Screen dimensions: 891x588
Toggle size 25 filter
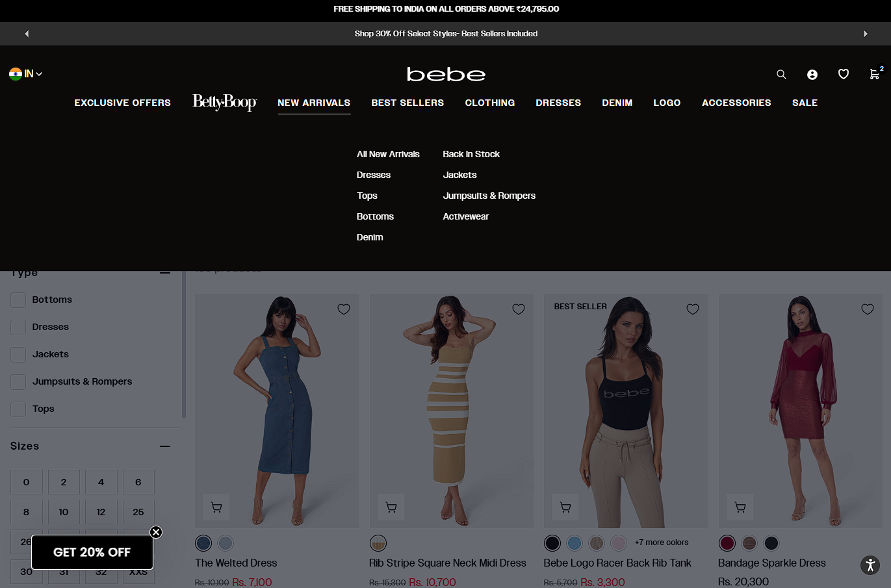[138, 512]
